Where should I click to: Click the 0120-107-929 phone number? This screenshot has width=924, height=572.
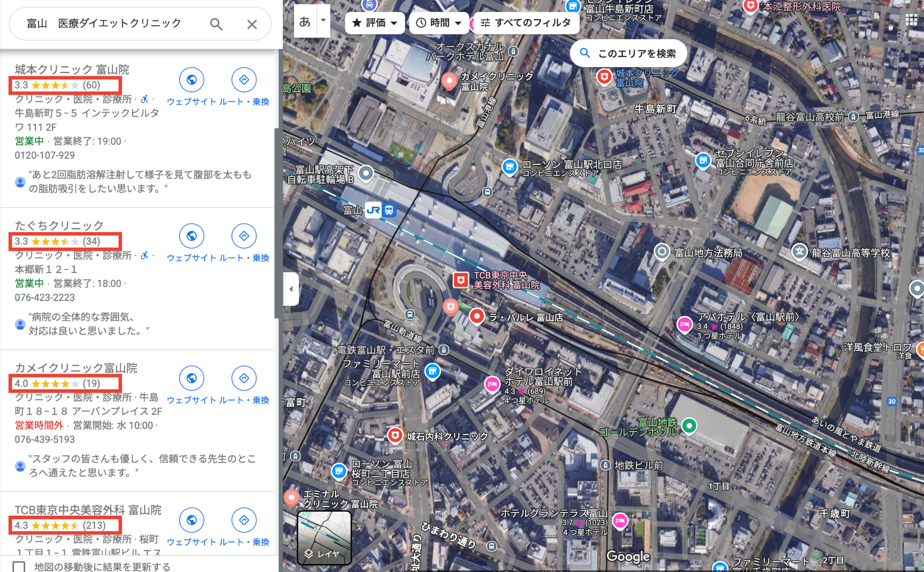45,155
